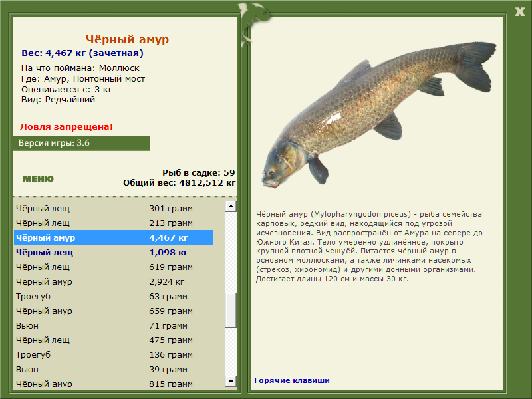Click the Где: Амур, Понтонный мост line
Screen dimensions: 532x399
tap(83, 78)
